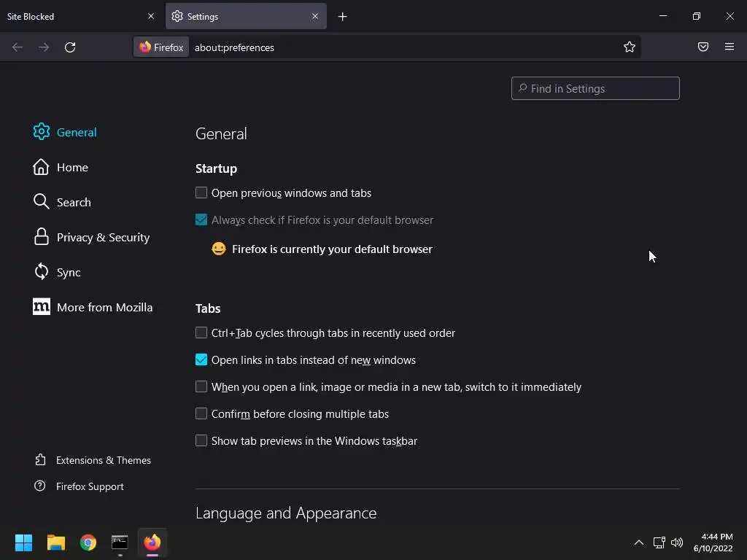The image size is (747, 560).
Task: Open General settings category
Action: [x=65, y=132]
